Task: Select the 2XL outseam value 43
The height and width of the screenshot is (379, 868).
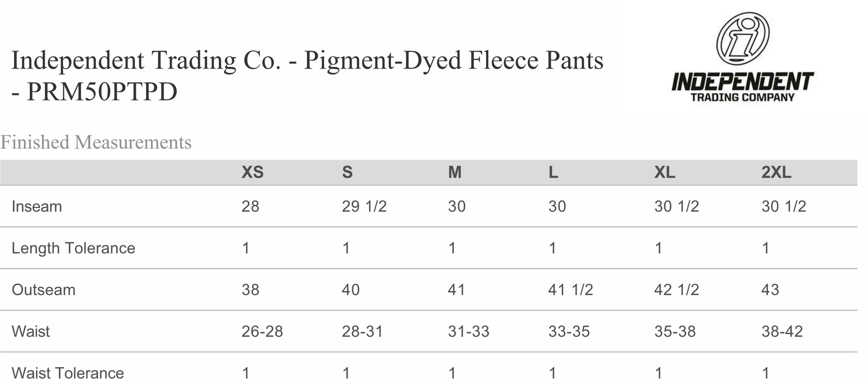Action: click(771, 290)
